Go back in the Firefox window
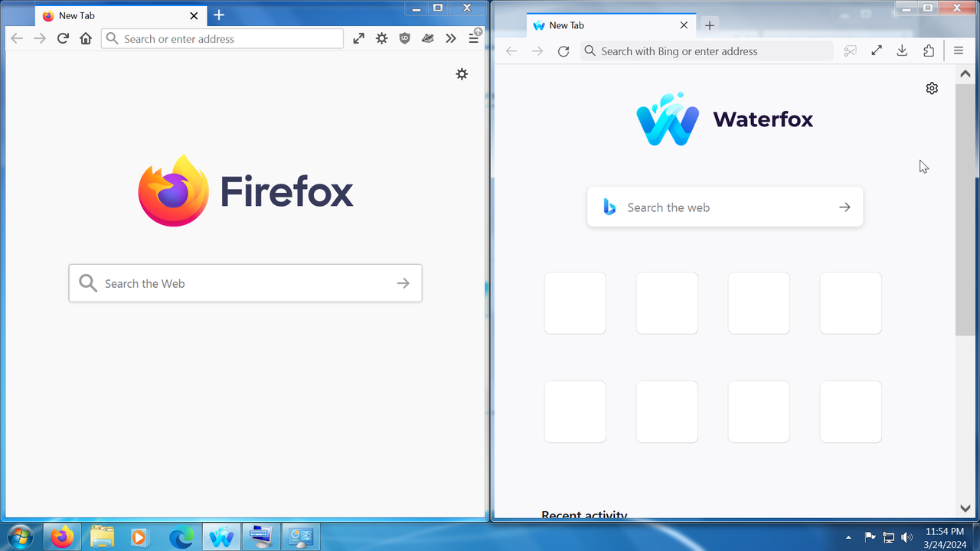980x551 pixels. 17,38
